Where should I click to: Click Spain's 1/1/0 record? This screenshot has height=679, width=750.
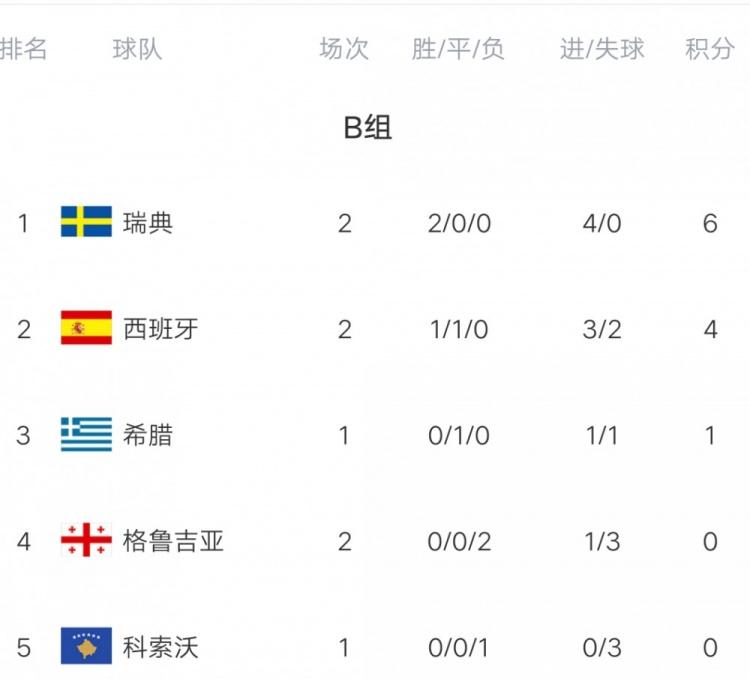(458, 329)
